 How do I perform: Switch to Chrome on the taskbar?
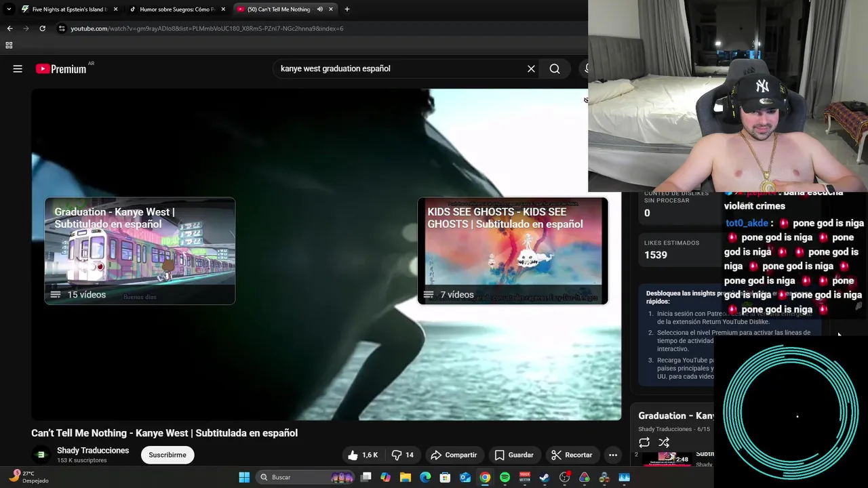485,477
